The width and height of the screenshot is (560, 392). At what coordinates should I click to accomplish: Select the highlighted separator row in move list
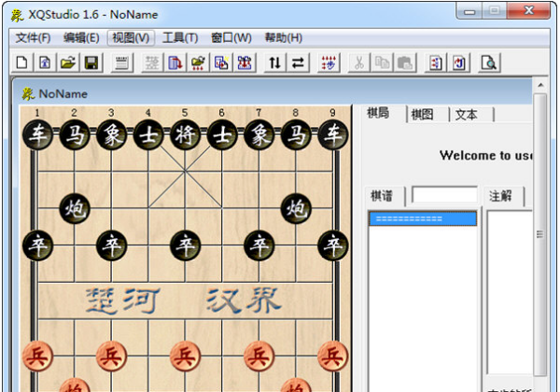[x=422, y=219]
